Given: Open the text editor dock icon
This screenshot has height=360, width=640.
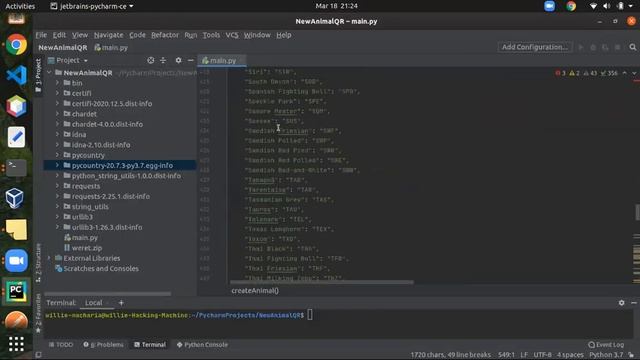Looking at the screenshot, I should [16, 137].
